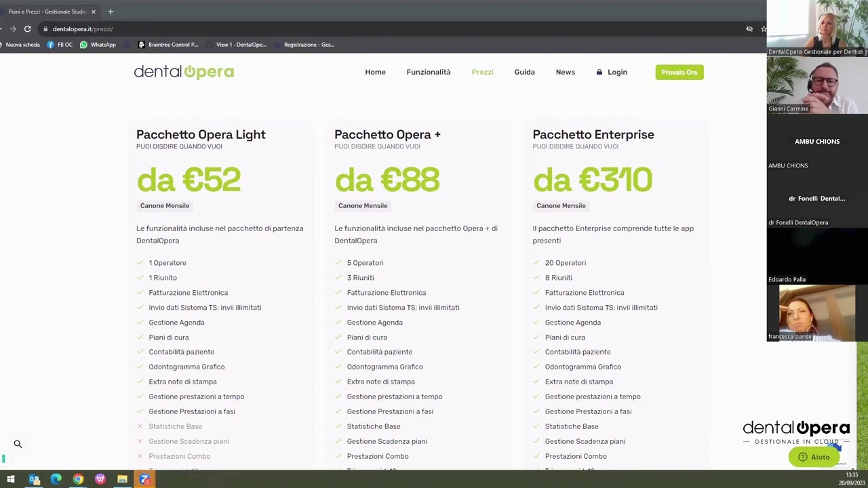Open the Funzionalità menu item

429,72
